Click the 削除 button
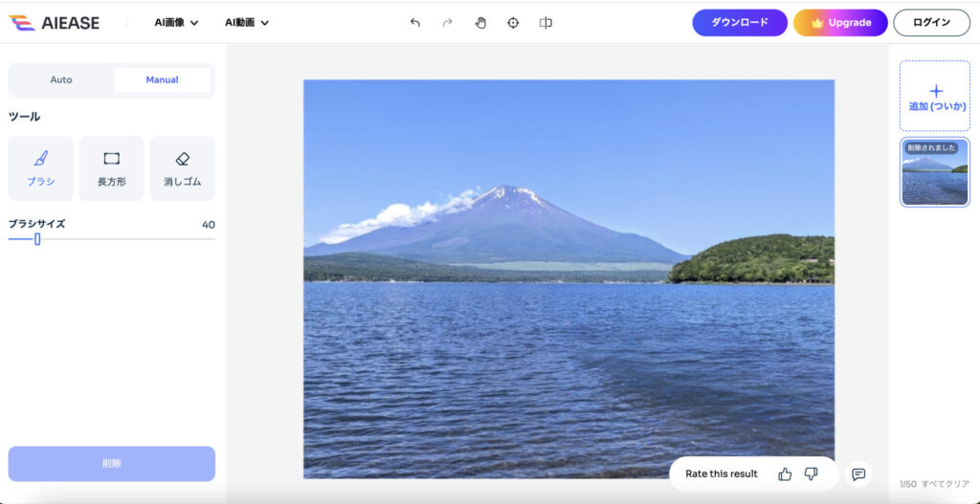Viewport: 980px width, 504px height. (x=112, y=464)
